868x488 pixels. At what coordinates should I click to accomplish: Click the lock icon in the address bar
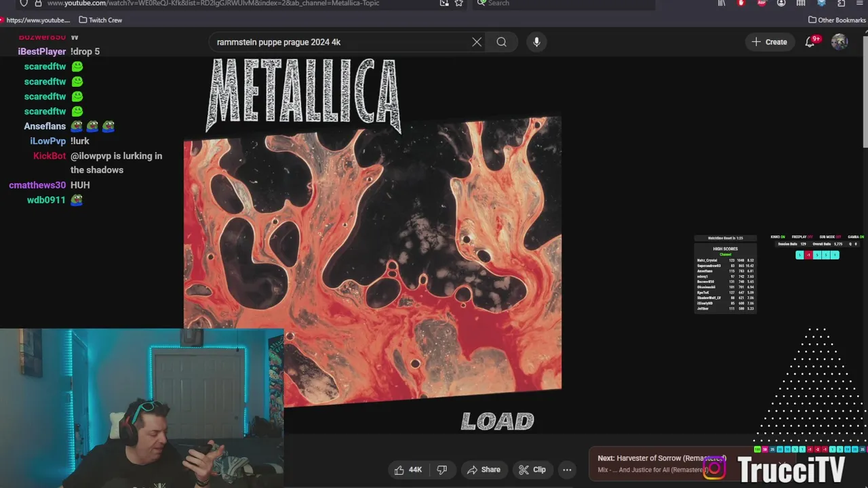(39, 3)
